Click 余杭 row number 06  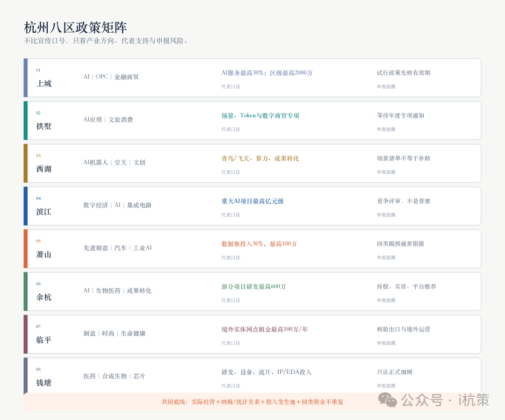click(x=38, y=284)
